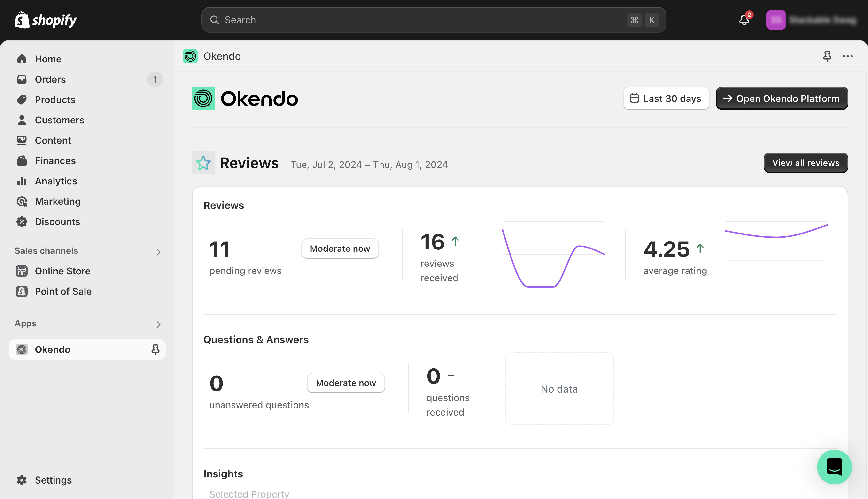The image size is (868, 499).
Task: Open the Online Store channel
Action: pyautogui.click(x=87, y=271)
